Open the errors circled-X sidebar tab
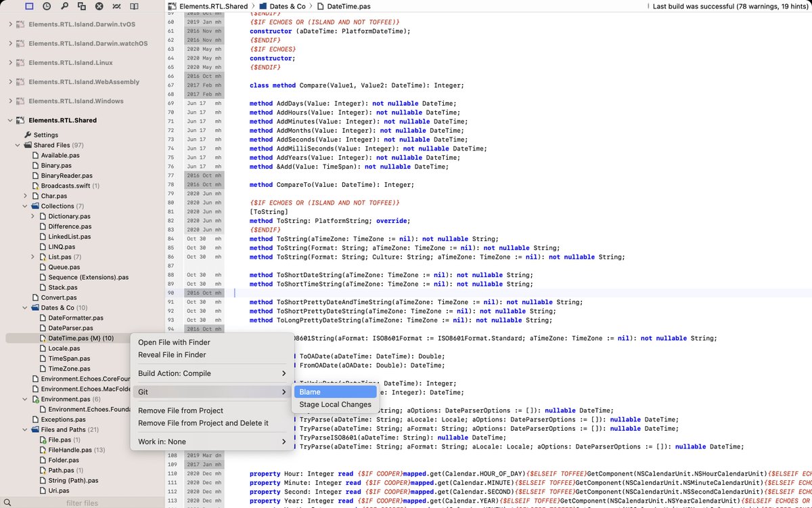 pyautogui.click(x=99, y=6)
